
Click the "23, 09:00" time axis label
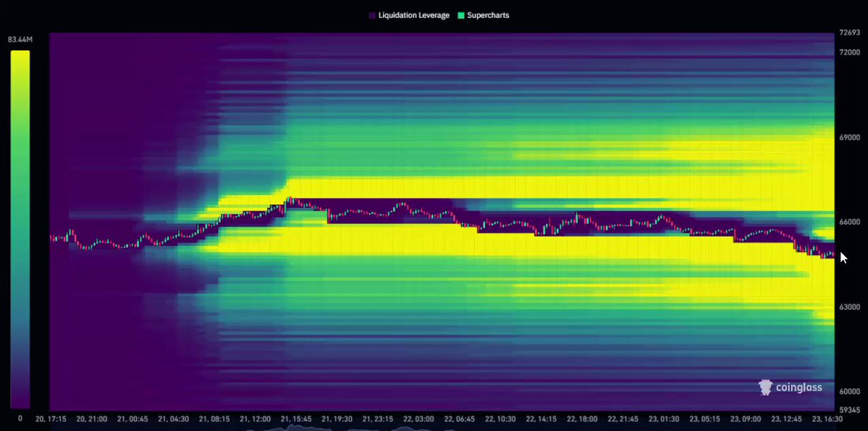[x=747, y=419]
